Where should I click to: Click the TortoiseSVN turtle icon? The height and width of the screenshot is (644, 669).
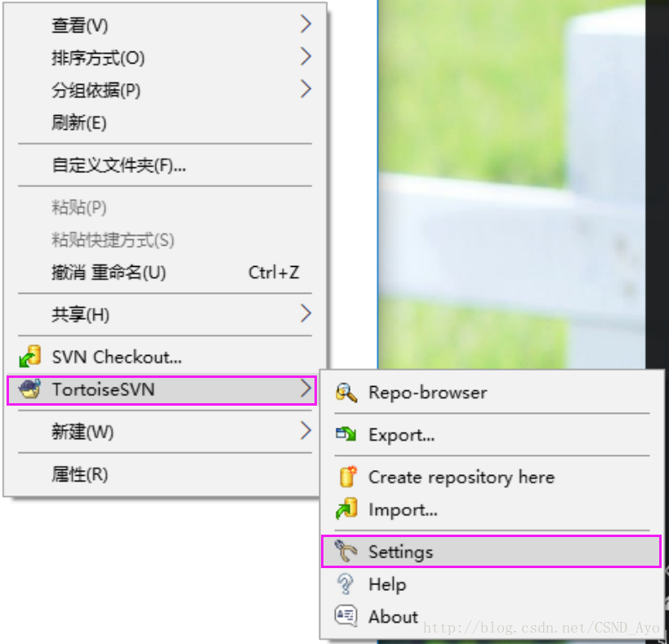(30, 389)
